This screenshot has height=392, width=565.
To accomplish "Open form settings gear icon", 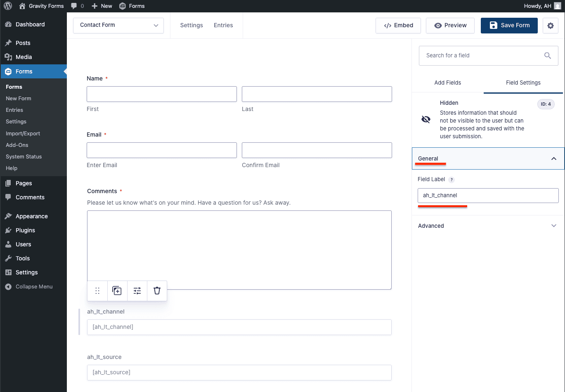I will (x=550, y=26).
